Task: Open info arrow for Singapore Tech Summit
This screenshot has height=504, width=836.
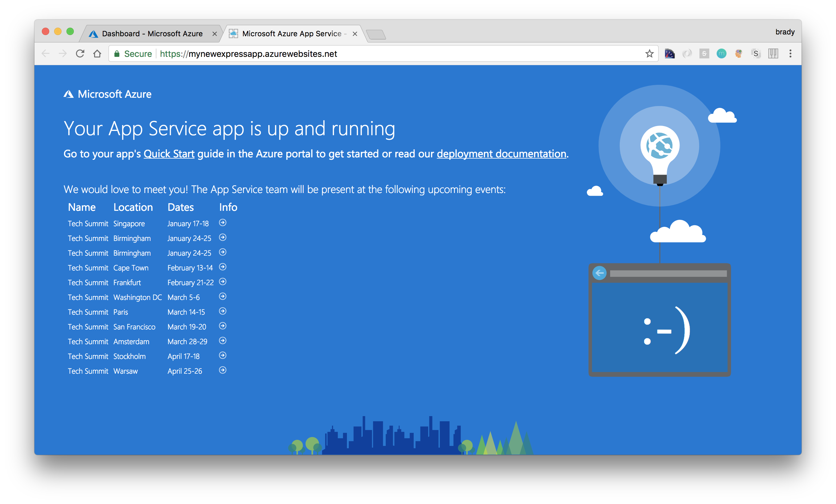Action: [223, 223]
